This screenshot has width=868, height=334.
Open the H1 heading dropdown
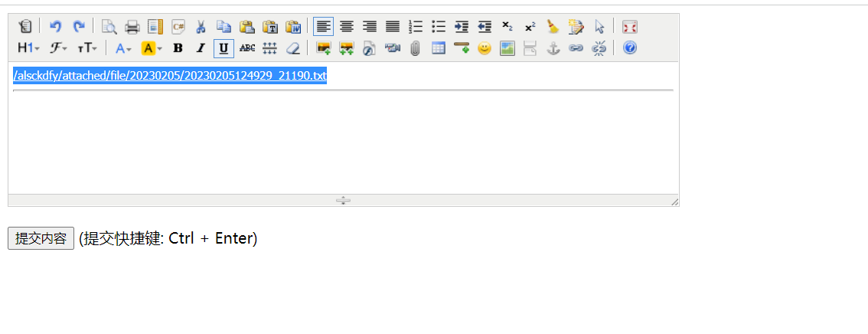click(x=28, y=48)
